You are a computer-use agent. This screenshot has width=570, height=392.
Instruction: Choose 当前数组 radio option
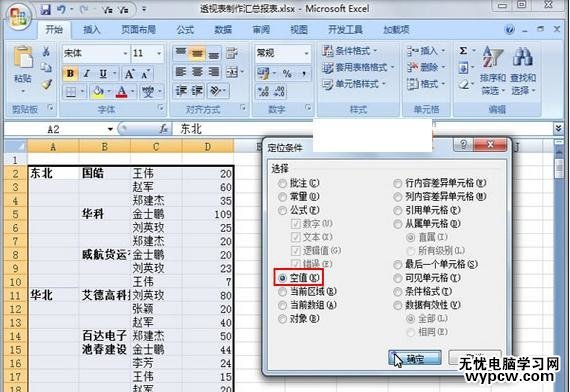point(282,305)
